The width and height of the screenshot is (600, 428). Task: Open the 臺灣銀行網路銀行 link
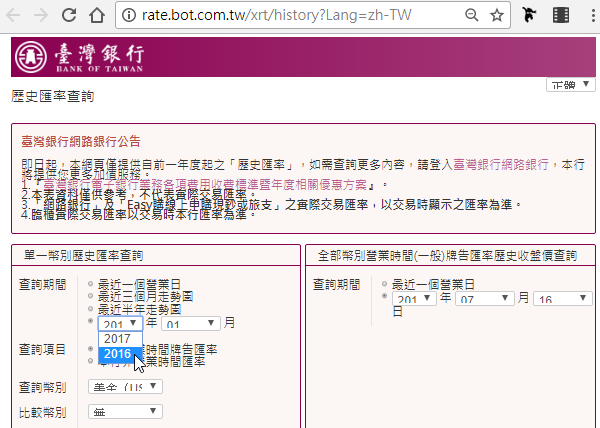coord(501,164)
